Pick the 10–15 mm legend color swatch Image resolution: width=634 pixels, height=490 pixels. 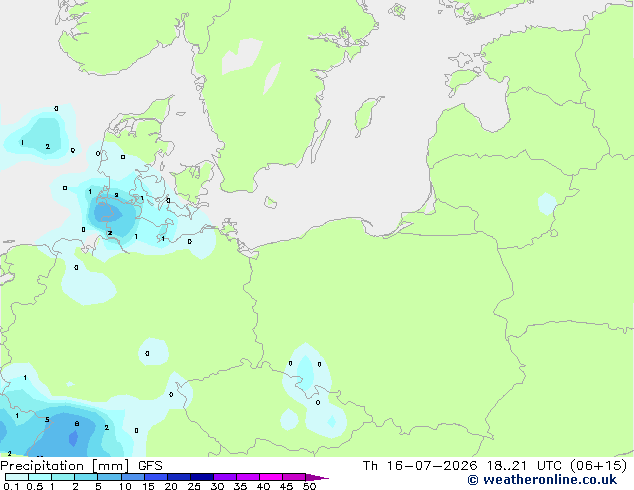tap(132, 477)
